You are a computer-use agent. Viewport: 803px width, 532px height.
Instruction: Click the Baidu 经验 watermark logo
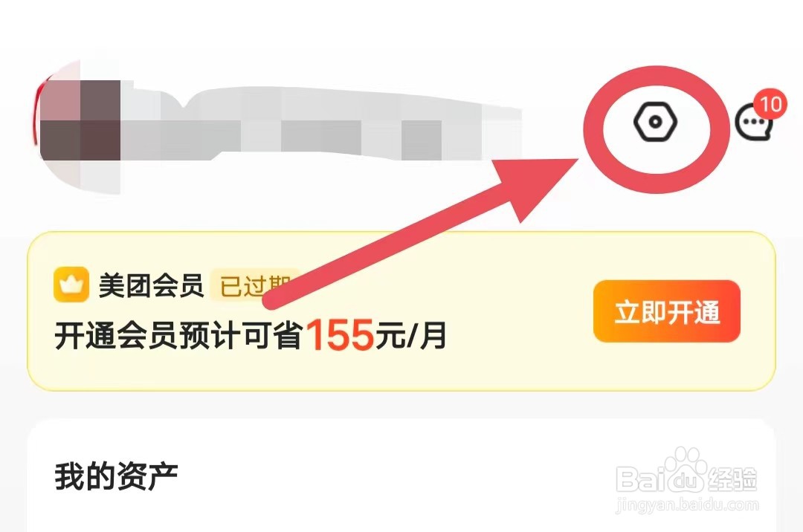tap(686, 474)
